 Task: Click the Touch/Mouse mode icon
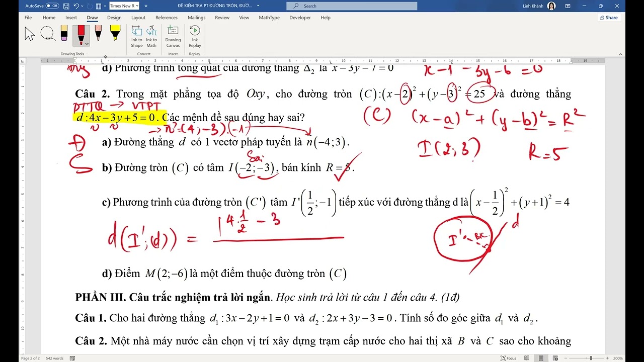click(x=99, y=6)
